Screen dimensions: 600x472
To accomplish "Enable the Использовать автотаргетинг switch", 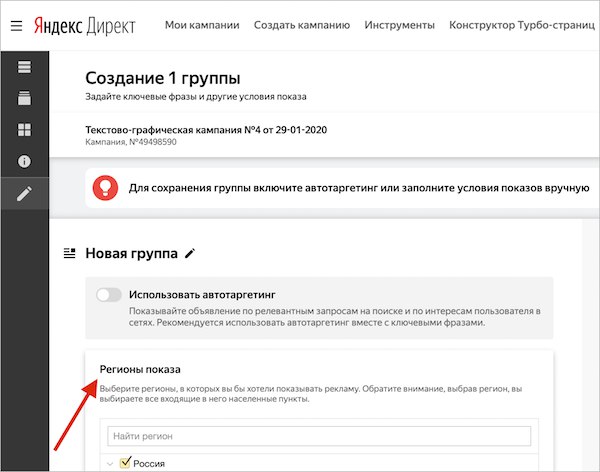I will click(109, 295).
